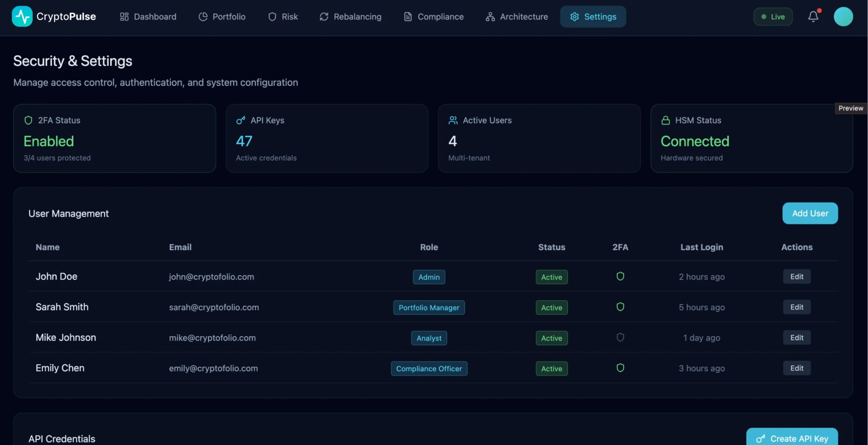The height and width of the screenshot is (445, 868).
Task: Toggle the Live status indicator
Action: point(773,17)
